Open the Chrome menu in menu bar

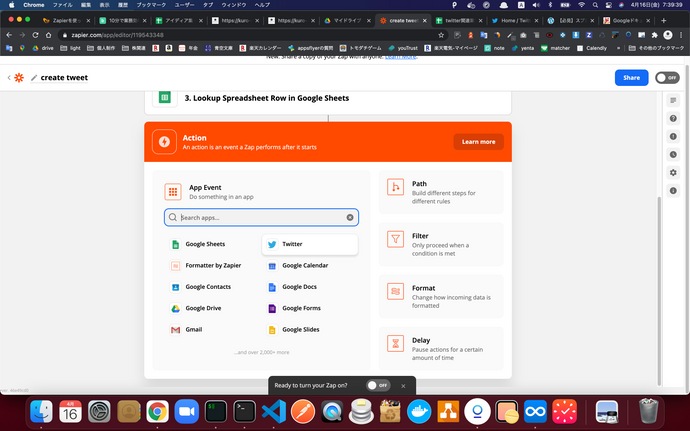(34, 5)
